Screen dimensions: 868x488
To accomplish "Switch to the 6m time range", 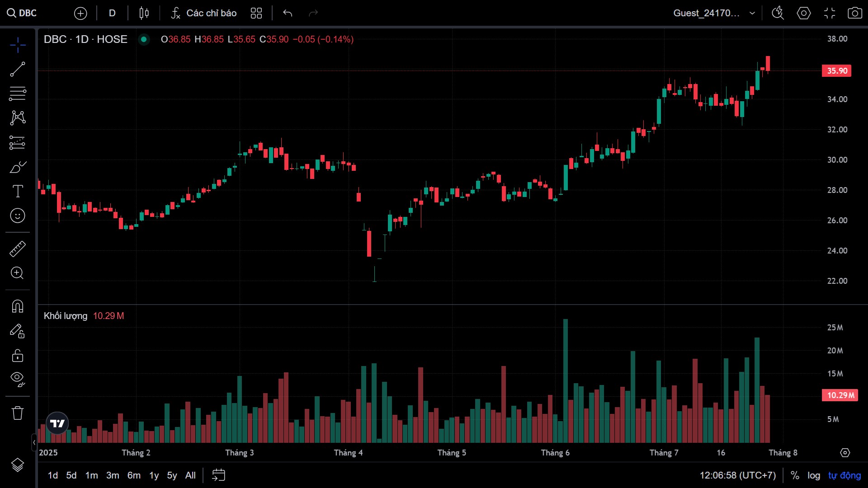I will pos(134,475).
